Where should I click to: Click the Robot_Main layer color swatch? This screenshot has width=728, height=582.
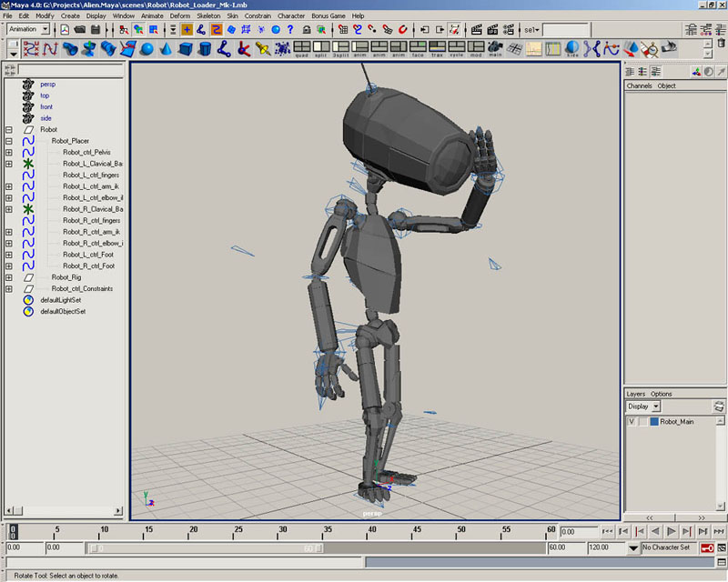click(x=653, y=422)
